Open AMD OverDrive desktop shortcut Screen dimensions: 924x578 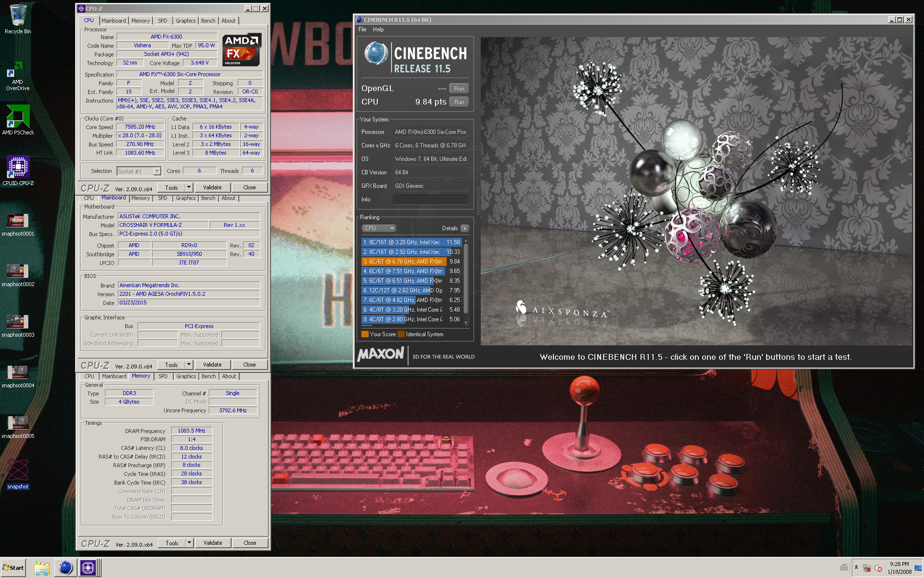coord(18,76)
